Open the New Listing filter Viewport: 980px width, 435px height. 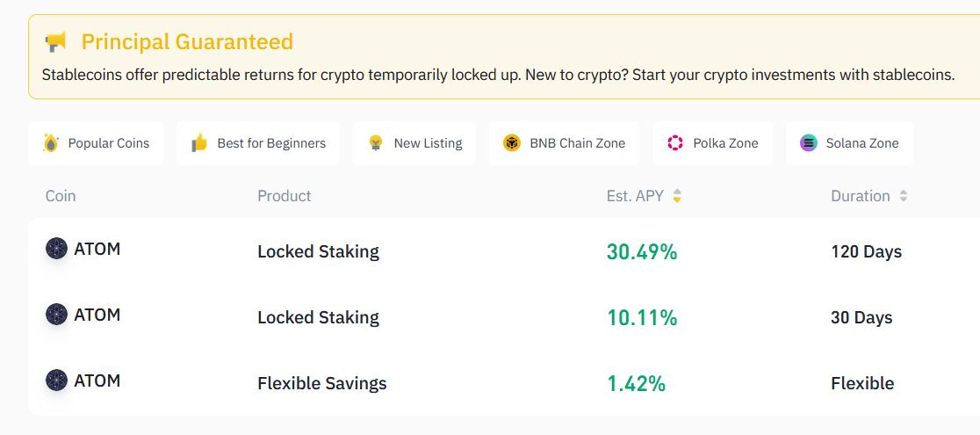[x=414, y=143]
